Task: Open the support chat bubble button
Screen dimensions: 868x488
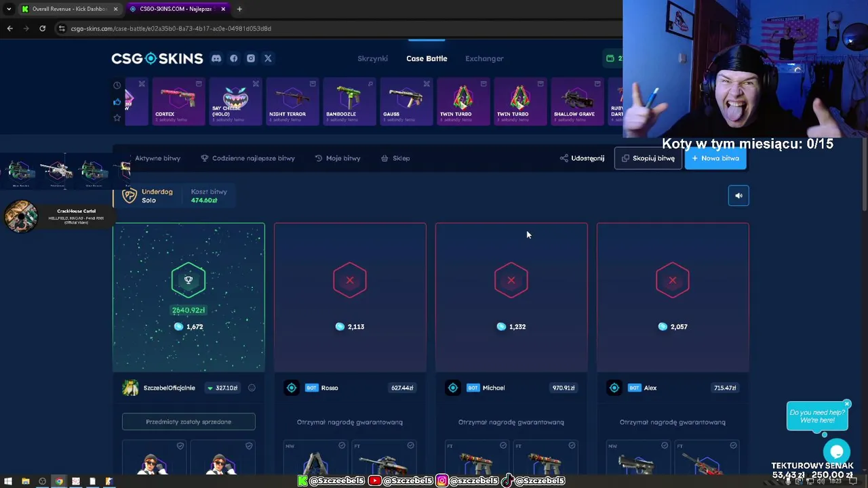Action: pyautogui.click(x=837, y=451)
